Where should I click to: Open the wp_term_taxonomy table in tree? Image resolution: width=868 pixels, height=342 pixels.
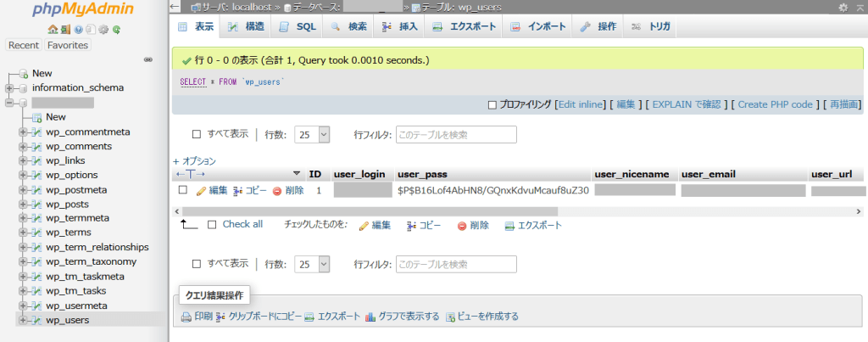pyautogui.click(x=91, y=261)
